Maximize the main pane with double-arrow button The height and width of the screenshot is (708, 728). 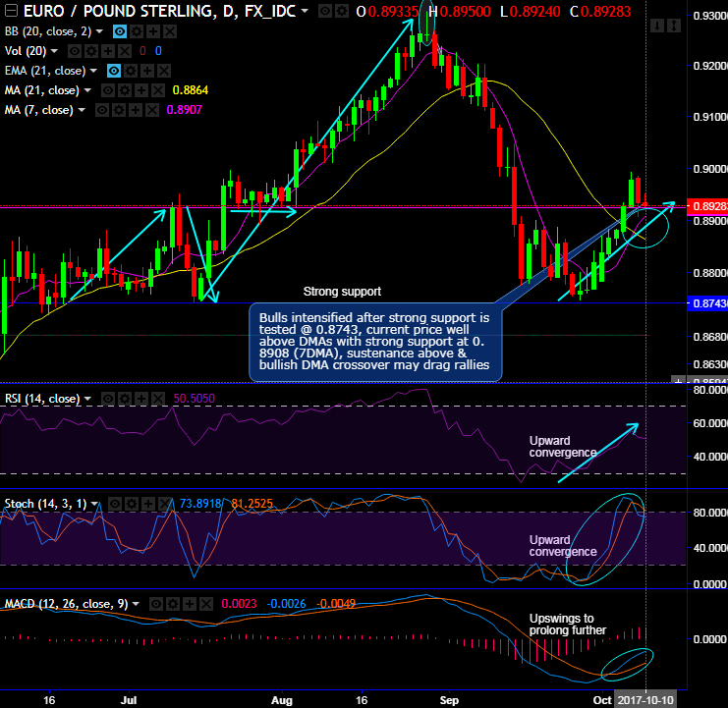[674, 26]
